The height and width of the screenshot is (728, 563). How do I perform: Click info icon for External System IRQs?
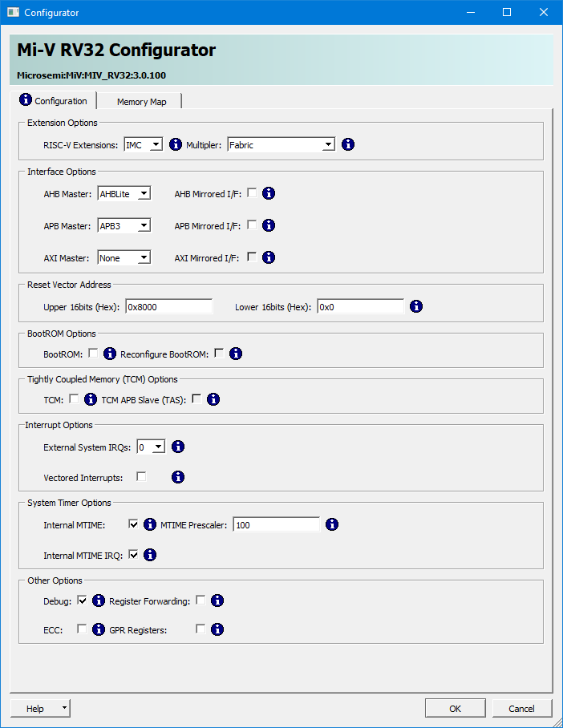pyautogui.click(x=178, y=447)
